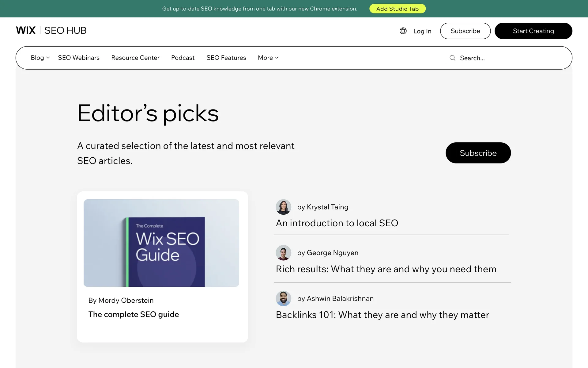Click George Nguyen's author avatar

tap(283, 253)
